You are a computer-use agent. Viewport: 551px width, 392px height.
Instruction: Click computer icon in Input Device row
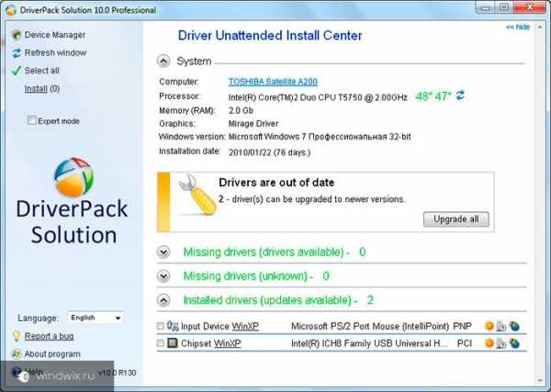tap(501, 326)
